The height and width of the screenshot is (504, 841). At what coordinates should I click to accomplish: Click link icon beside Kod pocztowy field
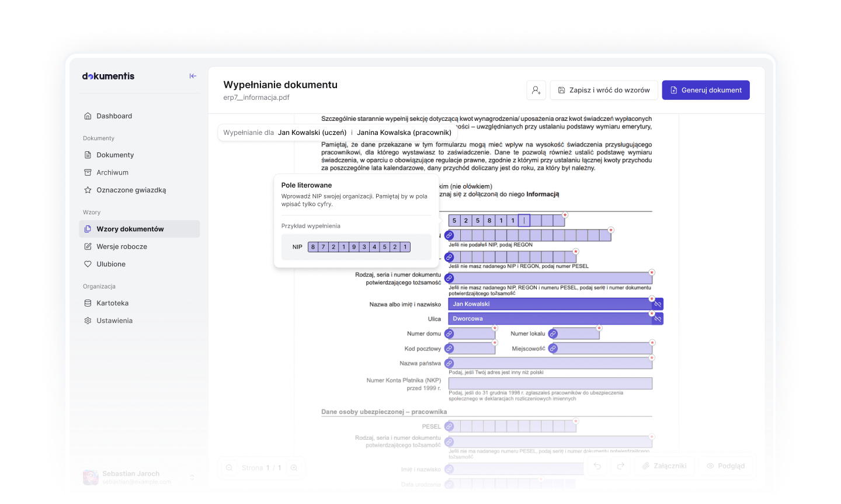[x=449, y=349]
